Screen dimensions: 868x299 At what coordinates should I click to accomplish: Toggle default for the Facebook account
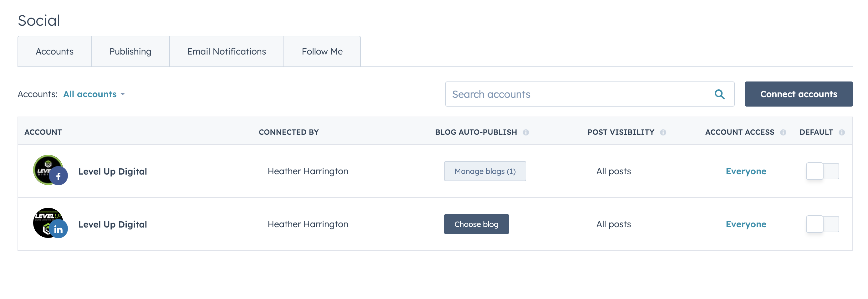[x=822, y=171]
